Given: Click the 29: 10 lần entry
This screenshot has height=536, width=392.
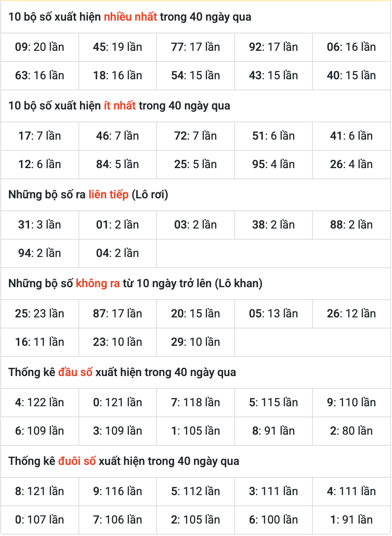Looking at the screenshot, I should point(196,342).
